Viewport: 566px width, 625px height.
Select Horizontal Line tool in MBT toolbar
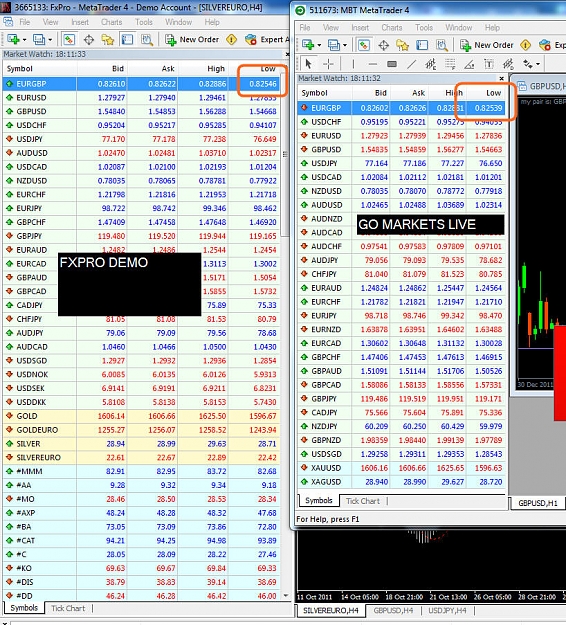[x=373, y=64]
